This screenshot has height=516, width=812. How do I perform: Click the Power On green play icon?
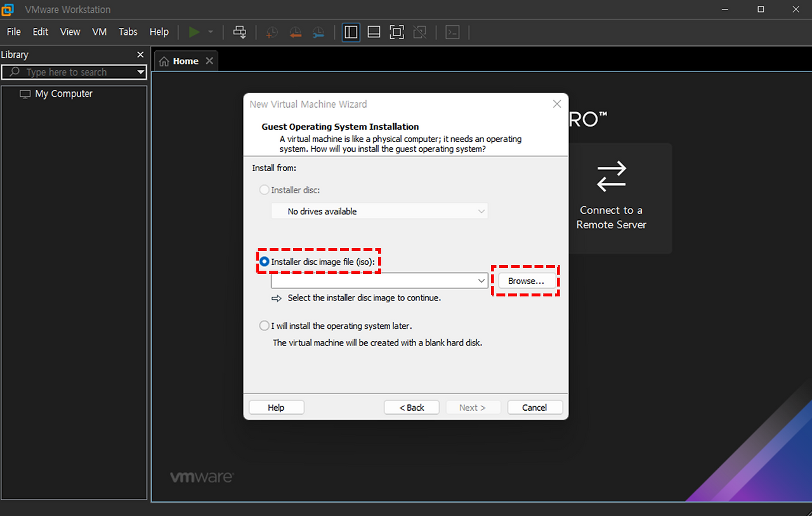click(x=194, y=32)
